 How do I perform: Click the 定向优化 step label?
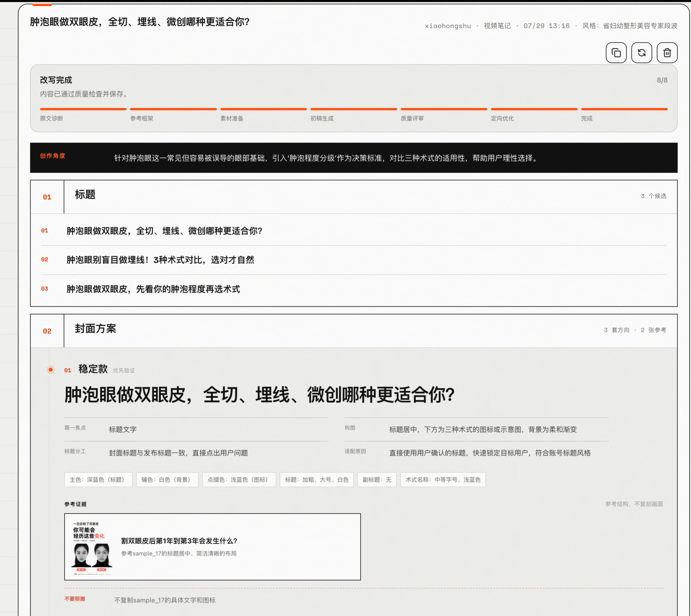point(502,118)
